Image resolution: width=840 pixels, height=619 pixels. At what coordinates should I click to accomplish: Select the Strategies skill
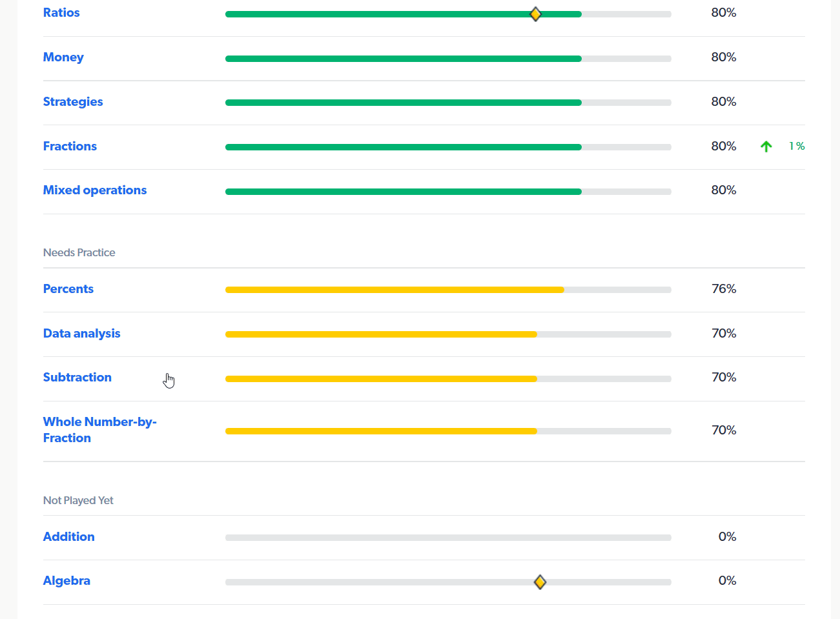(x=73, y=101)
